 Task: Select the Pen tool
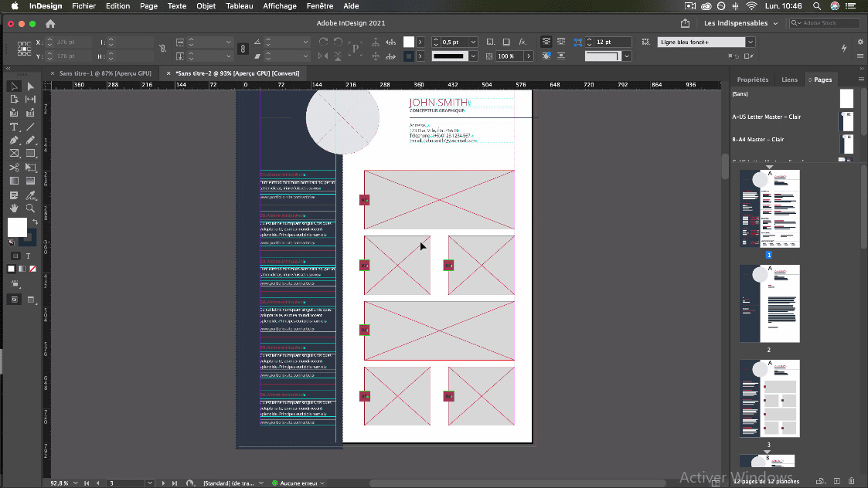(13, 140)
